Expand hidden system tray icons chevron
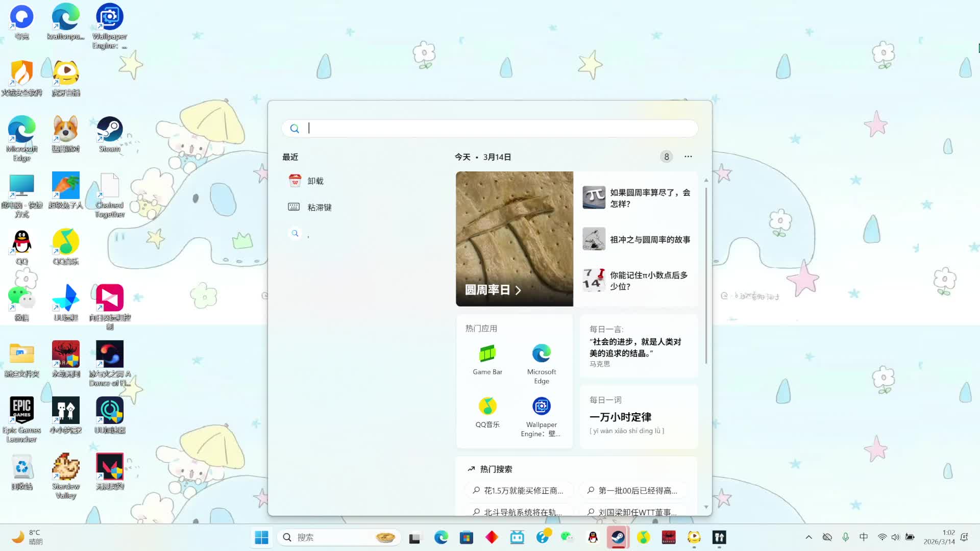 808,537
